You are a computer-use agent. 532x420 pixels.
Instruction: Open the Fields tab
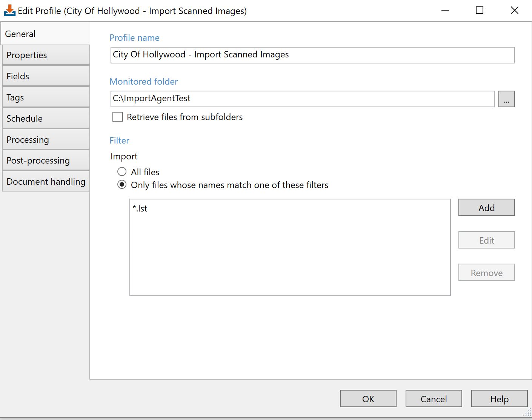click(46, 76)
